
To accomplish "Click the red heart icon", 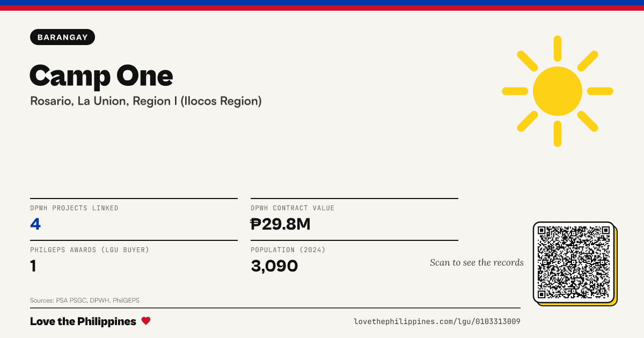I will point(146,321).
